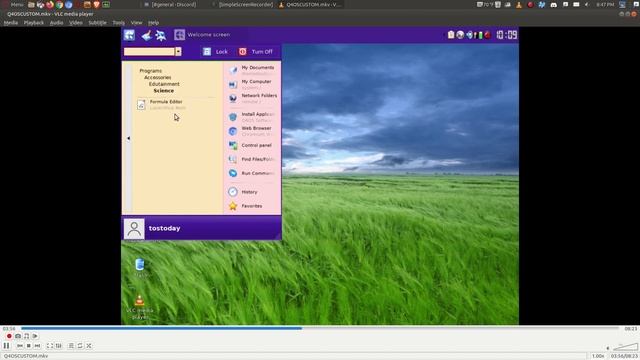Toggle the red Record button
The image size is (640, 360).
click(x=9, y=336)
